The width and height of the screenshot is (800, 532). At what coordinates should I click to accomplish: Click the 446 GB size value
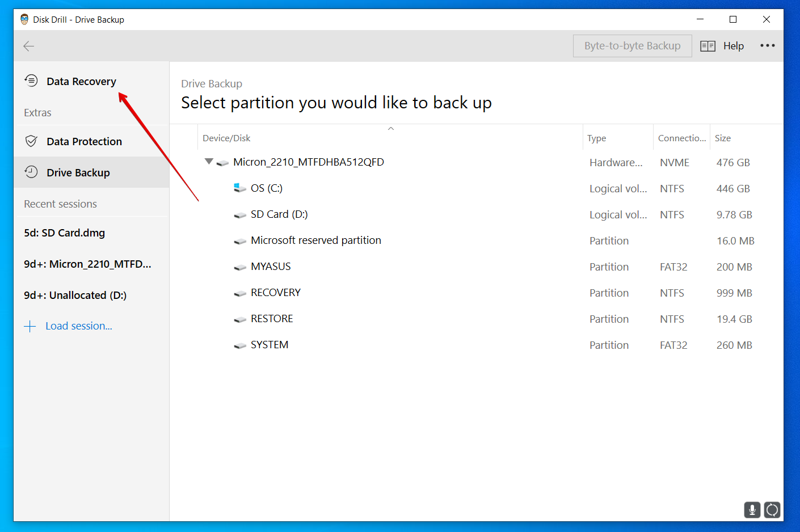pos(733,189)
